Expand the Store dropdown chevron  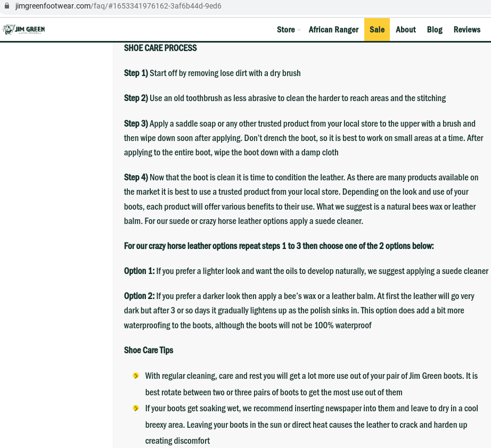click(299, 30)
